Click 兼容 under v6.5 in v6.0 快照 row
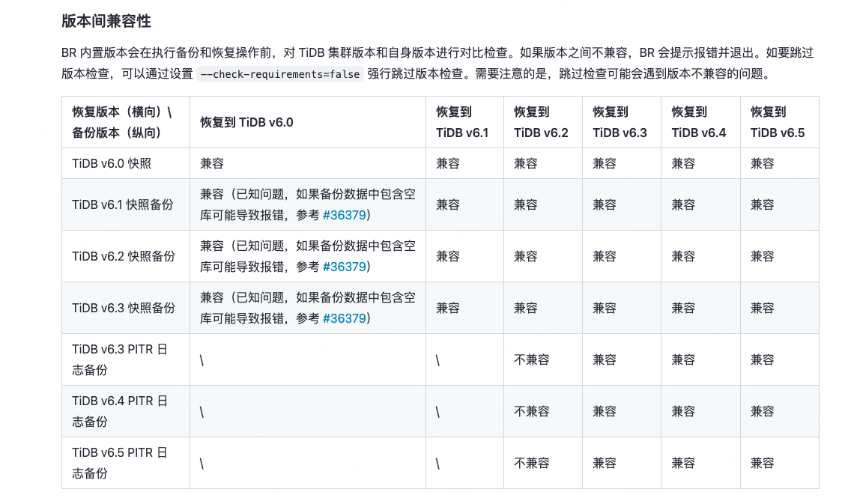The image size is (848, 504). tap(763, 163)
